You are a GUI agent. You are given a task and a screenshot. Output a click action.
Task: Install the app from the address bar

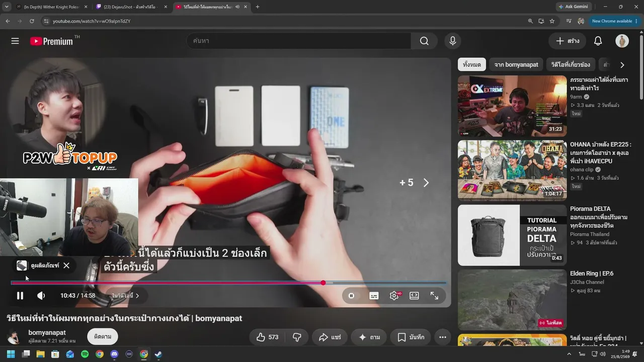tap(541, 21)
